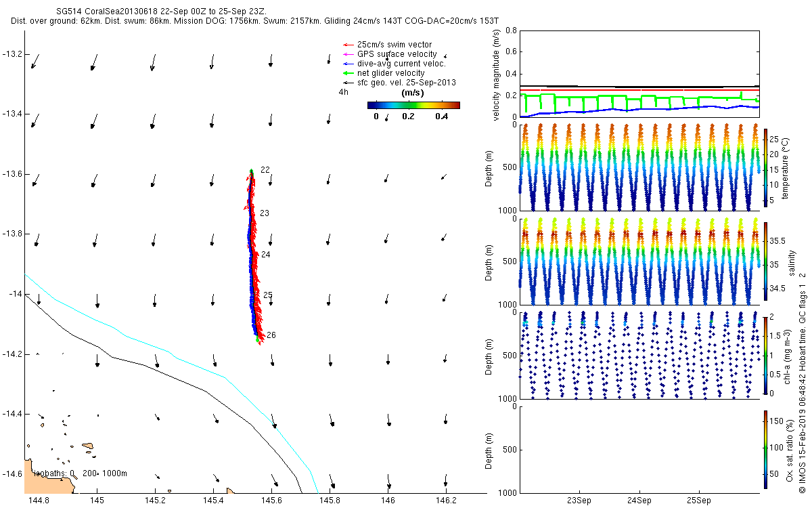Click day marker '24' on the glider track
This screenshot has width=812, height=508.
click(266, 255)
